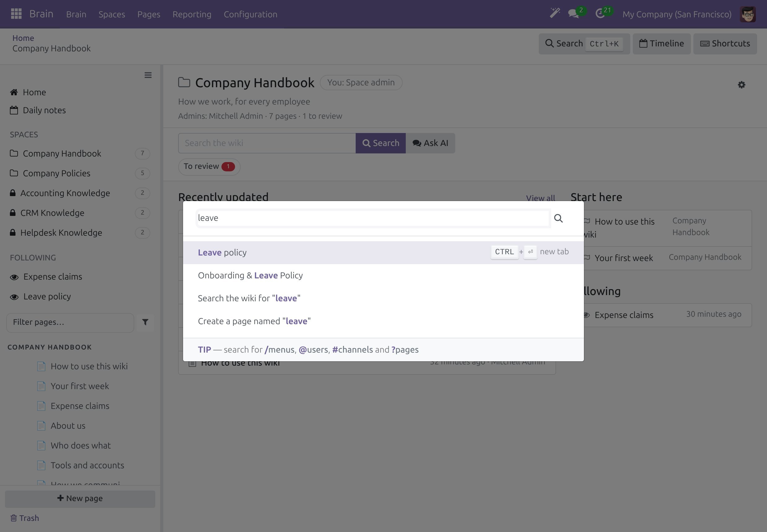
Task: Click the Search Ctrl+K button
Action: [584, 44]
